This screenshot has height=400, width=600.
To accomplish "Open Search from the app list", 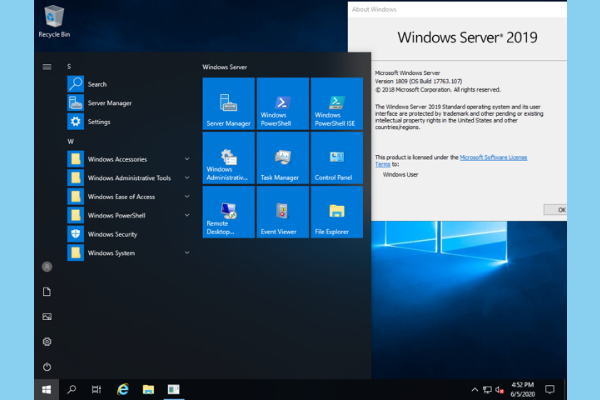I will click(x=129, y=84).
